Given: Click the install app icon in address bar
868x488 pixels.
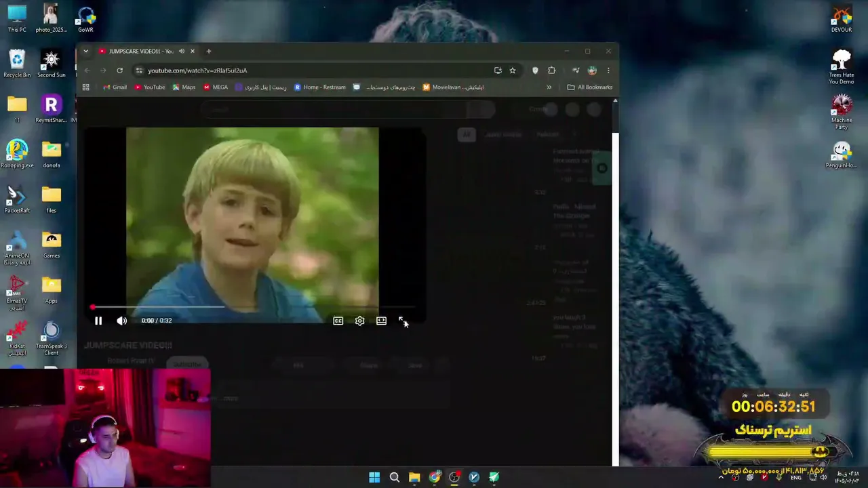Looking at the screenshot, I should click(498, 70).
